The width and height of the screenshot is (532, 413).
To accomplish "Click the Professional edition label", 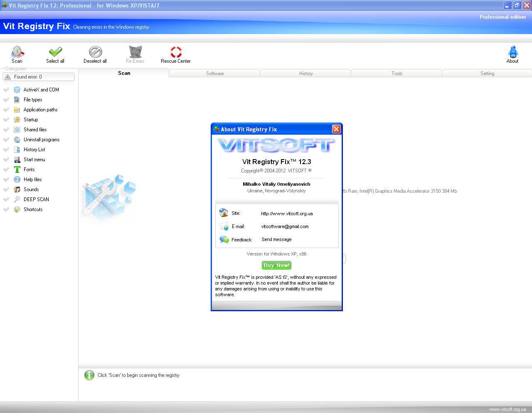I will click(x=503, y=17).
